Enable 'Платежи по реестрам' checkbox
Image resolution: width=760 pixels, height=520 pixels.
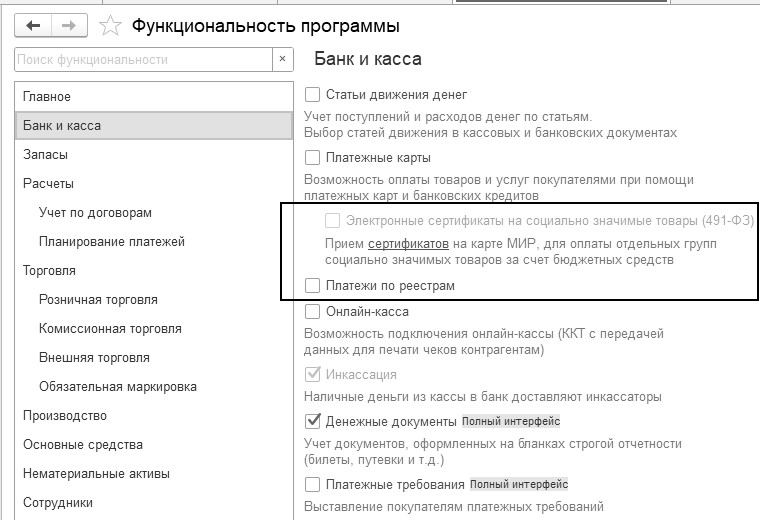tap(312, 285)
